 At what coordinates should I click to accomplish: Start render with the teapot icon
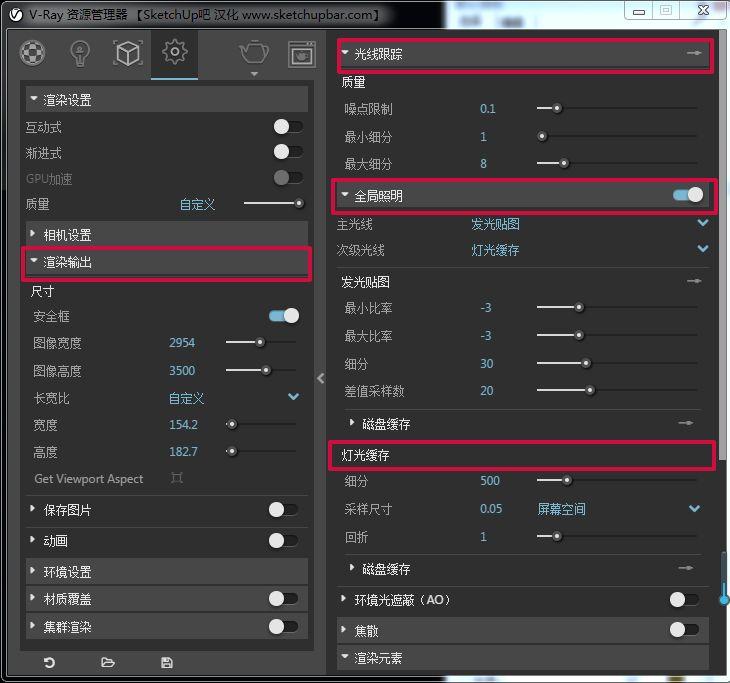254,53
